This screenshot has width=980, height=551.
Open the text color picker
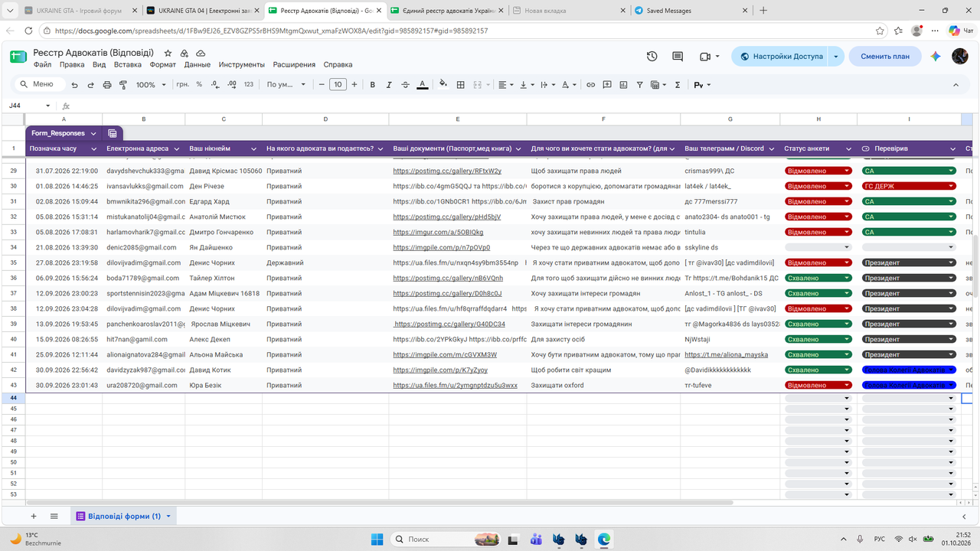423,85
